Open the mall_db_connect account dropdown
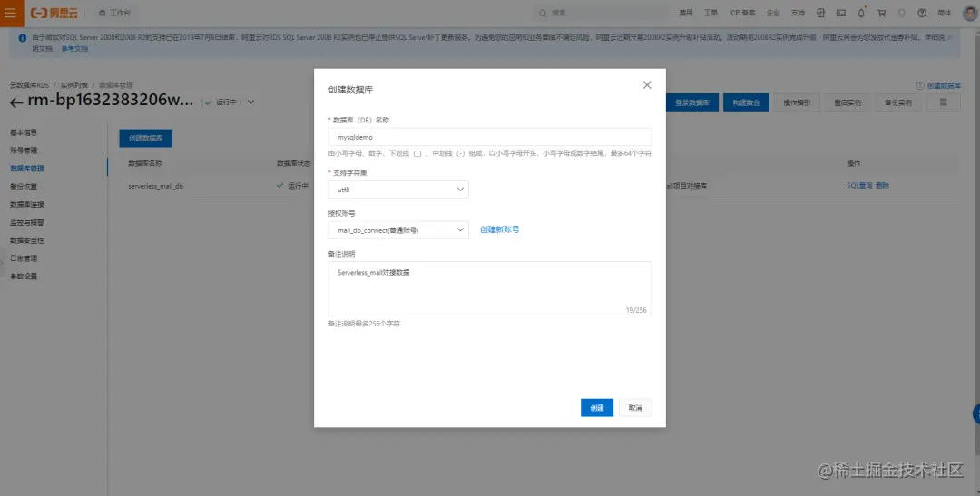 (x=398, y=230)
